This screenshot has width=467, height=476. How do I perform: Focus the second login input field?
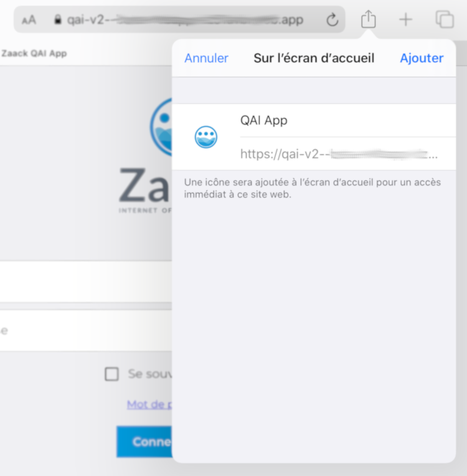86,331
